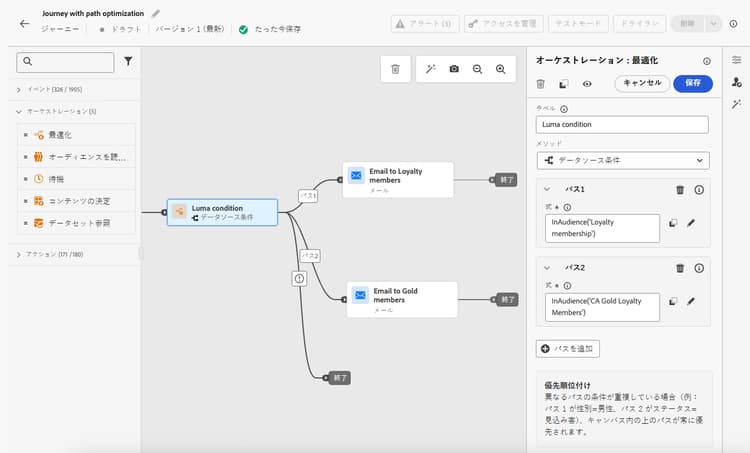The height and width of the screenshot is (453, 750).
Task: Edit path 2 expression with pencil
Action: click(x=691, y=301)
